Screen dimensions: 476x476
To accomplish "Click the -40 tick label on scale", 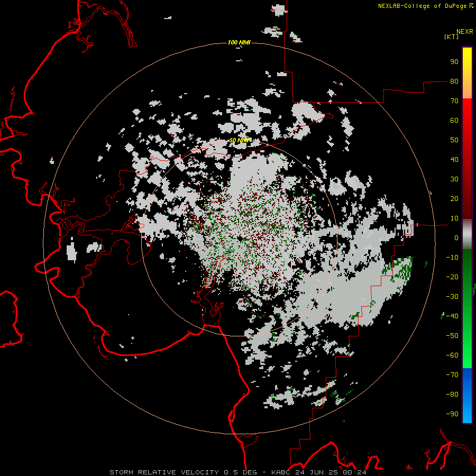I will click(x=452, y=316).
